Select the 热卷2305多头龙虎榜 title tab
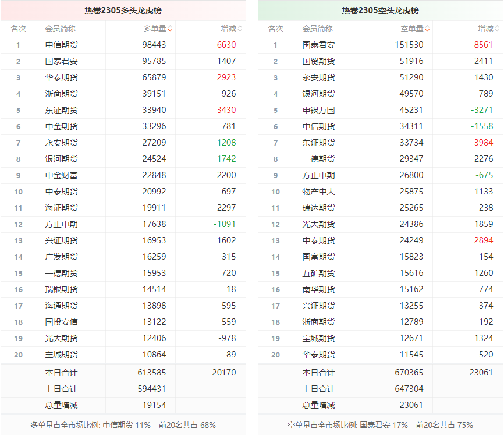The width and height of the screenshot is (504, 436). click(x=123, y=10)
